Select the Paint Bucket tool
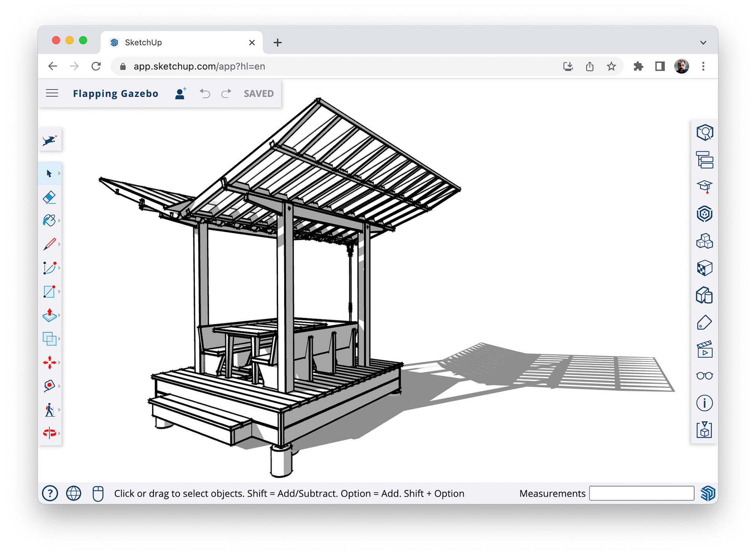 [50, 220]
